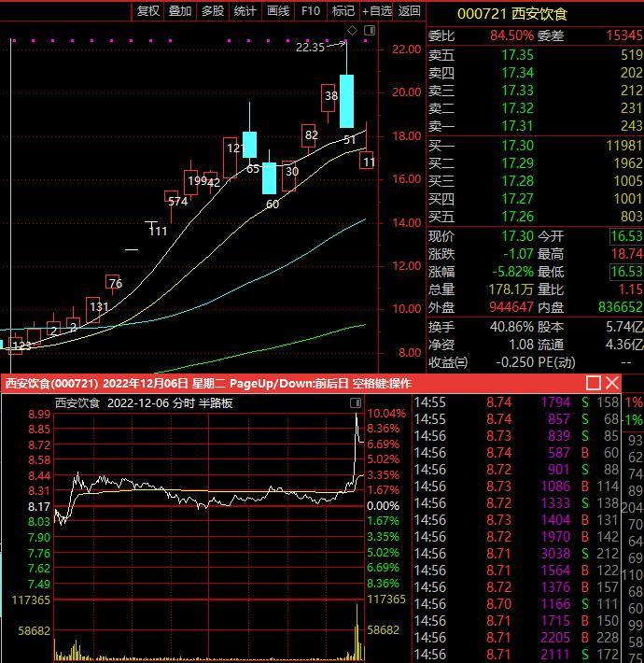Toggle the panel icon beside diamond icon
Image resolution: width=644 pixels, height=663 pixels.
coord(370,31)
